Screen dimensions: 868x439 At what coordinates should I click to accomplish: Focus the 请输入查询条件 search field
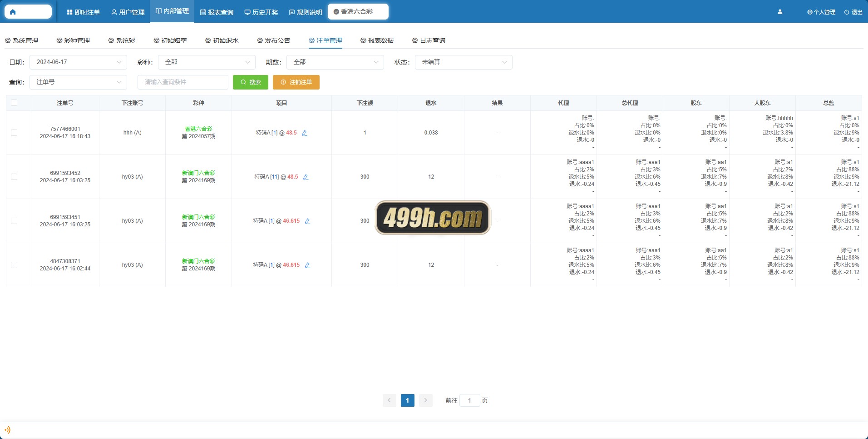tap(183, 82)
